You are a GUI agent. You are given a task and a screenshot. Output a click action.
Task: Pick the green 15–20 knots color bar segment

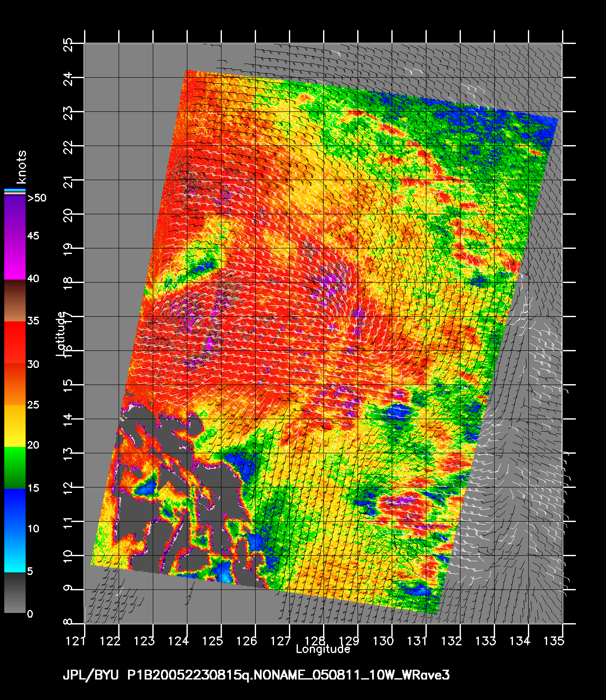[15, 468]
